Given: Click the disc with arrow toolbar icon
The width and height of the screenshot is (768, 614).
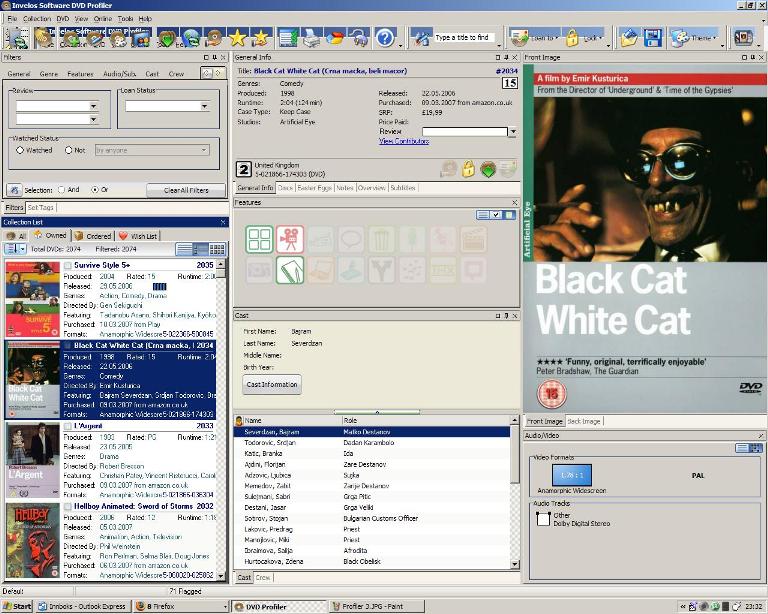Looking at the screenshot, I should (214, 38).
